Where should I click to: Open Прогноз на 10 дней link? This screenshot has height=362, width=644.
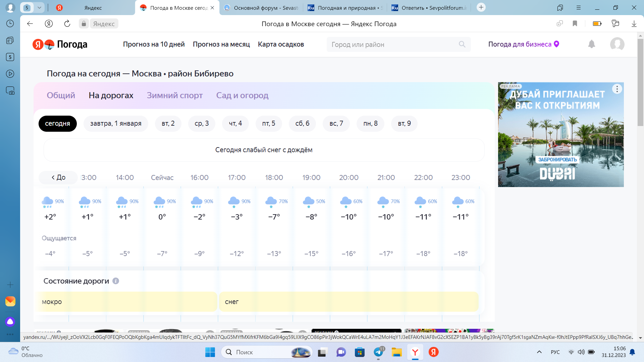pyautogui.click(x=154, y=44)
